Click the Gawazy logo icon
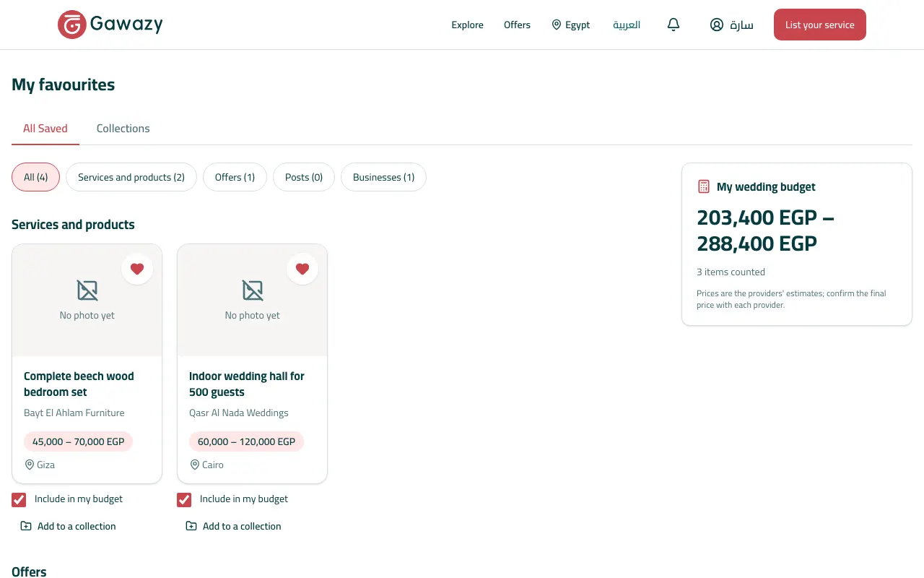Viewport: 924px width, 578px height. point(72,25)
